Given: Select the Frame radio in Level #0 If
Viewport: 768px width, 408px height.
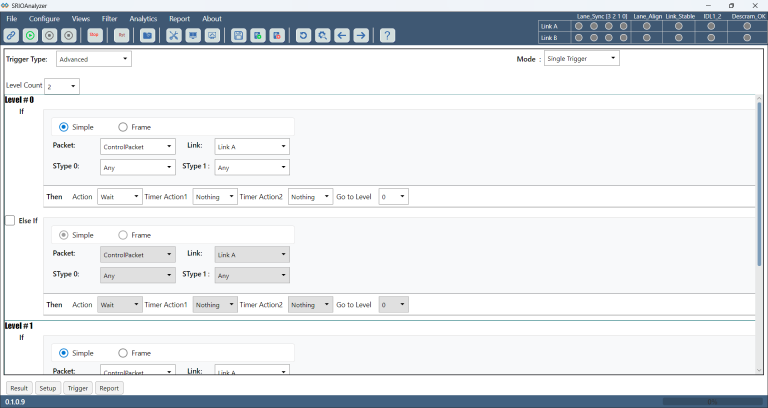Looking at the screenshot, I should [123, 127].
